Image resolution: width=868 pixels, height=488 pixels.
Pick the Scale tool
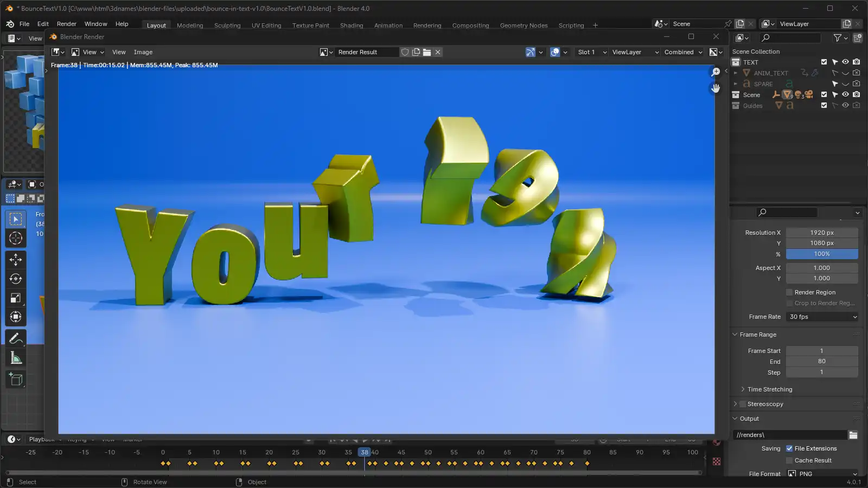click(x=16, y=298)
